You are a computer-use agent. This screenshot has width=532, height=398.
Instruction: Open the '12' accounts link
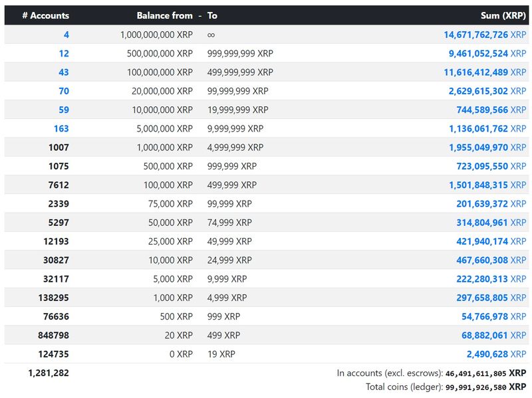click(63, 53)
